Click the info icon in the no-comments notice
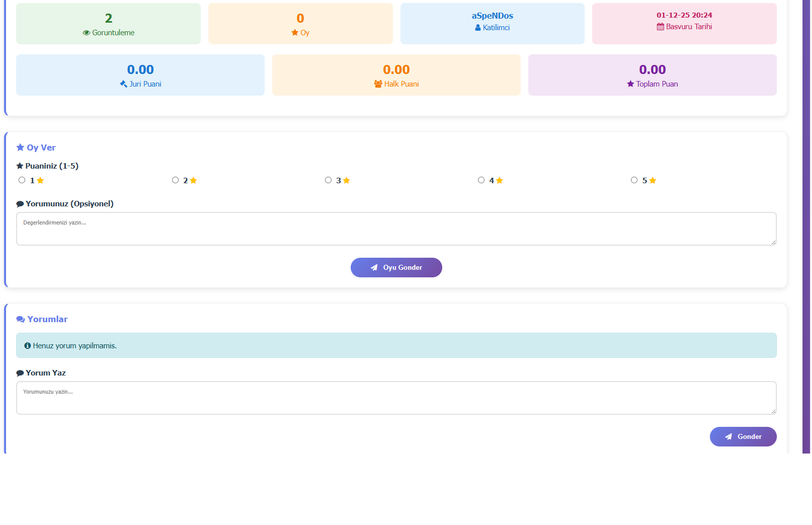 [x=28, y=346]
